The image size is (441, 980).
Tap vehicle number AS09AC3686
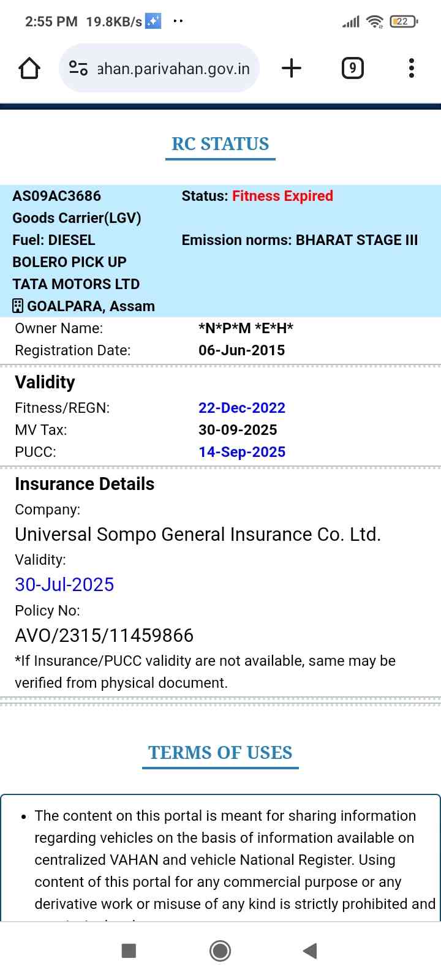tap(57, 196)
